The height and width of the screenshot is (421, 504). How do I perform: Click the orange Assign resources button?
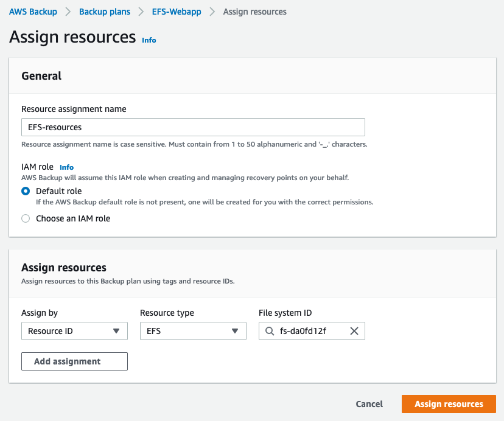coord(449,404)
